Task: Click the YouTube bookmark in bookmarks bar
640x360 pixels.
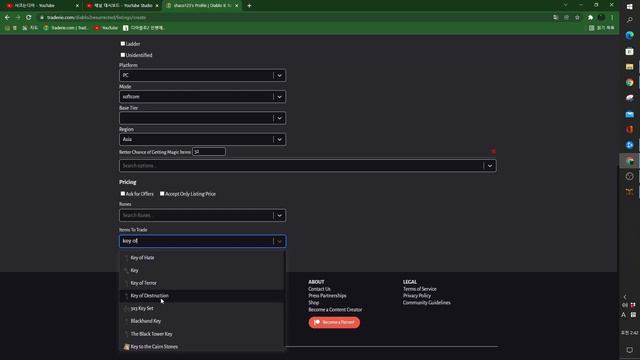Action: point(106,28)
